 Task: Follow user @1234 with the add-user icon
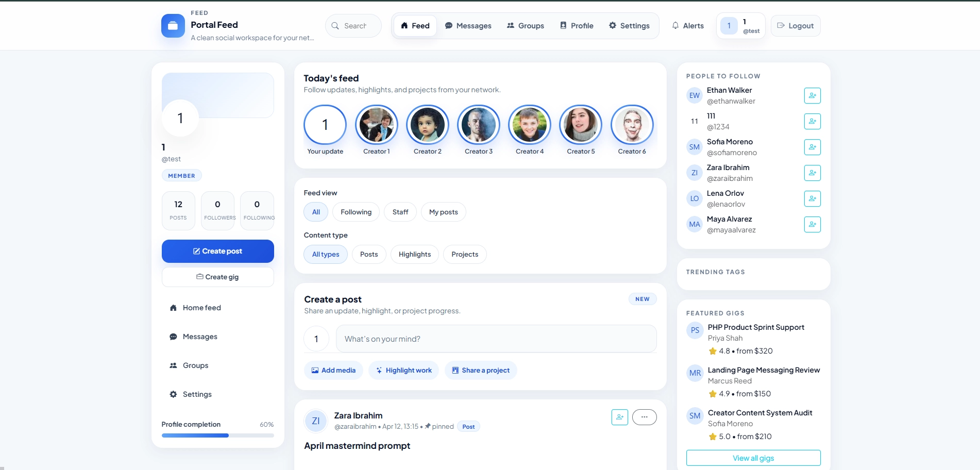[x=812, y=121]
